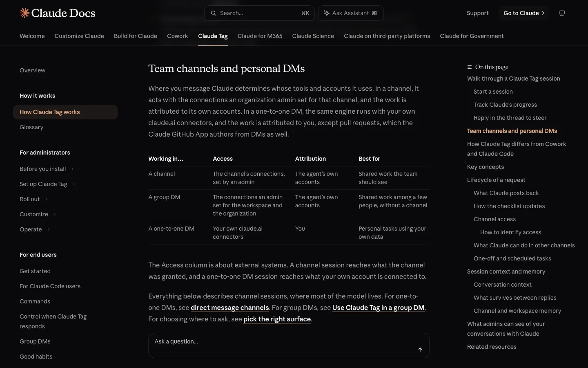
Task: Click the On this page list icon
Action: tap(470, 67)
